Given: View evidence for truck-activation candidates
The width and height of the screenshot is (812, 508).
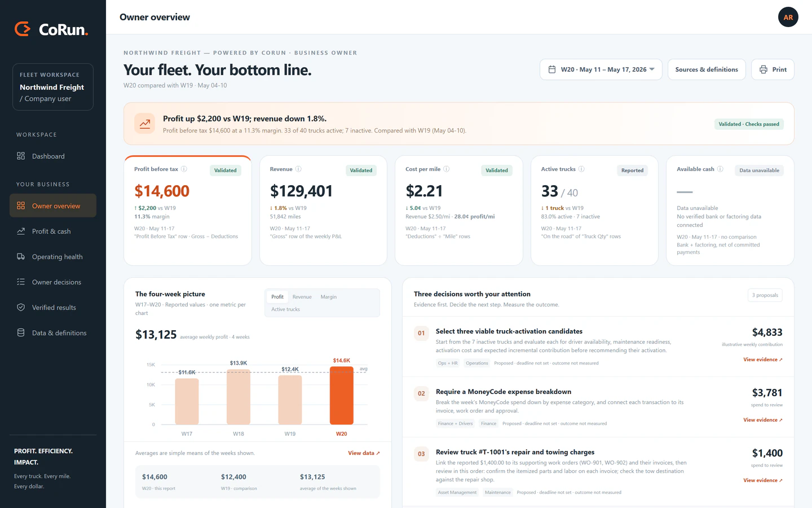Looking at the screenshot, I should click(x=762, y=360).
